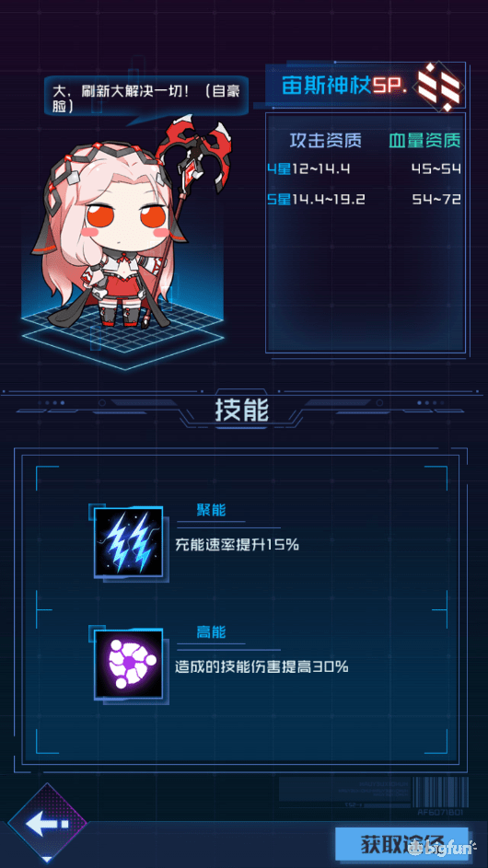Click the 5星 stat row
The width and height of the screenshot is (488, 868).
pyautogui.click(x=364, y=200)
